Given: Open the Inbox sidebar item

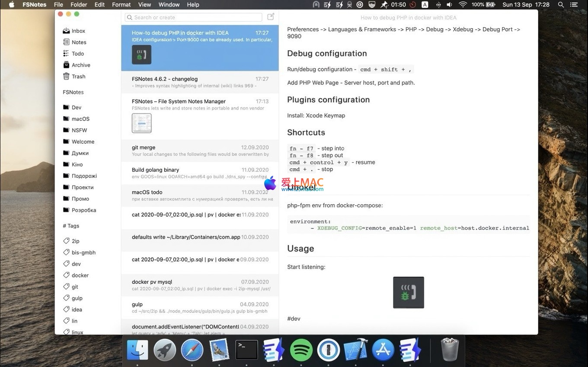Looking at the screenshot, I should point(78,31).
